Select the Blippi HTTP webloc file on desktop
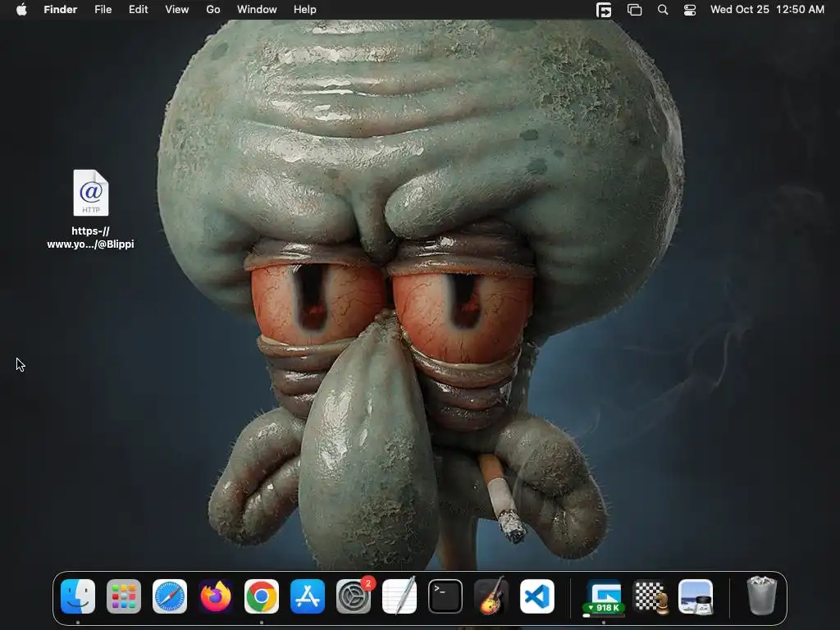840x630 pixels. (x=91, y=193)
